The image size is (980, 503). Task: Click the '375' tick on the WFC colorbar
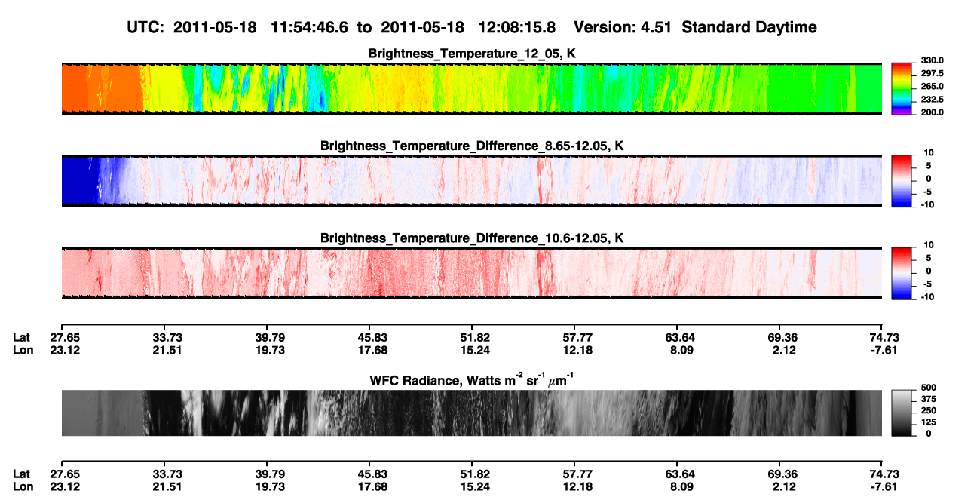click(928, 399)
